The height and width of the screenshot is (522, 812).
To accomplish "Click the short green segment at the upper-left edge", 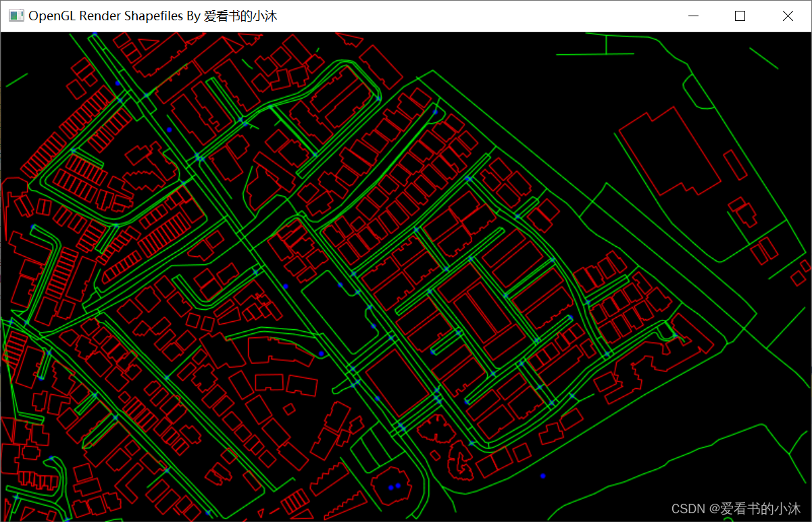I will click(16, 80).
